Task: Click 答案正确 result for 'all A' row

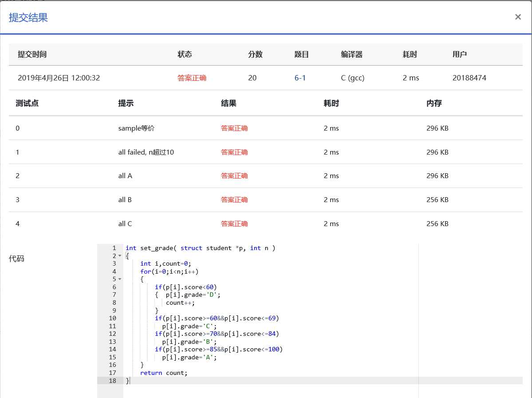Action: click(x=234, y=176)
